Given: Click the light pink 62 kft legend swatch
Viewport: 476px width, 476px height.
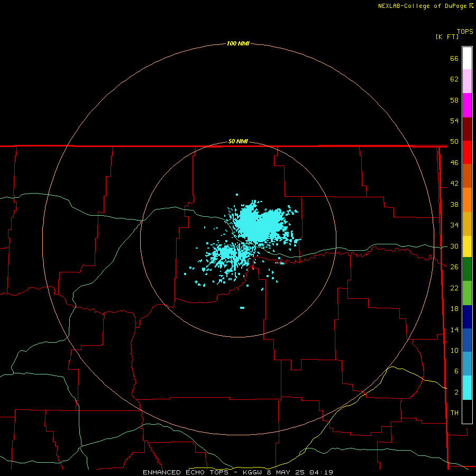Looking at the screenshot, I should tap(467, 81).
